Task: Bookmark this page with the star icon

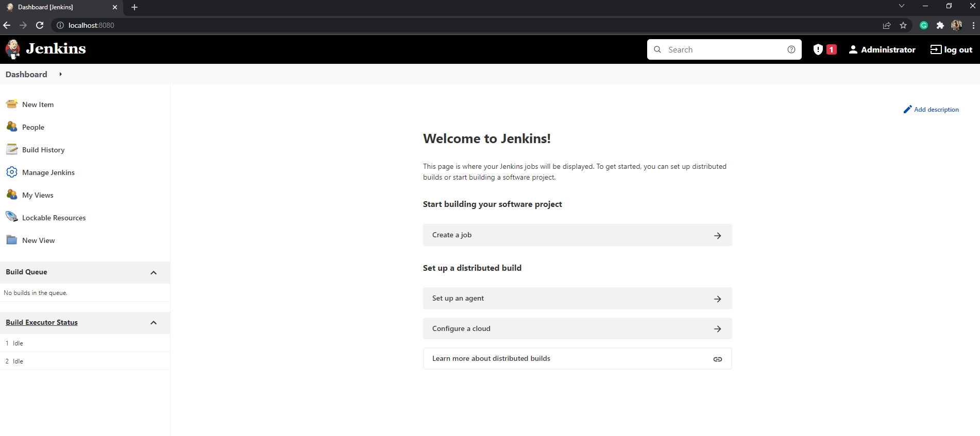Action: (903, 25)
